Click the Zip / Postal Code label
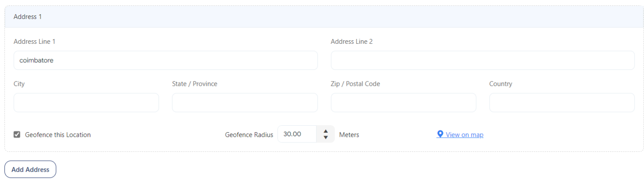 click(x=355, y=84)
